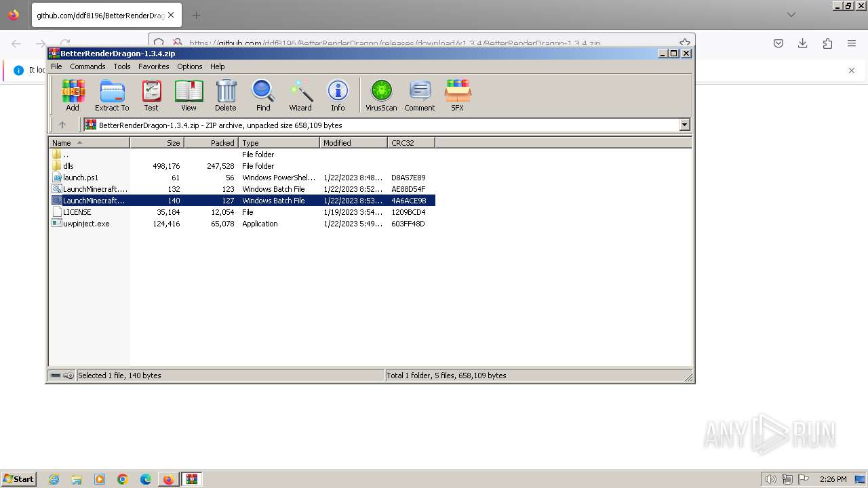Launch the Wizard tool
The image size is (868, 488).
(300, 95)
